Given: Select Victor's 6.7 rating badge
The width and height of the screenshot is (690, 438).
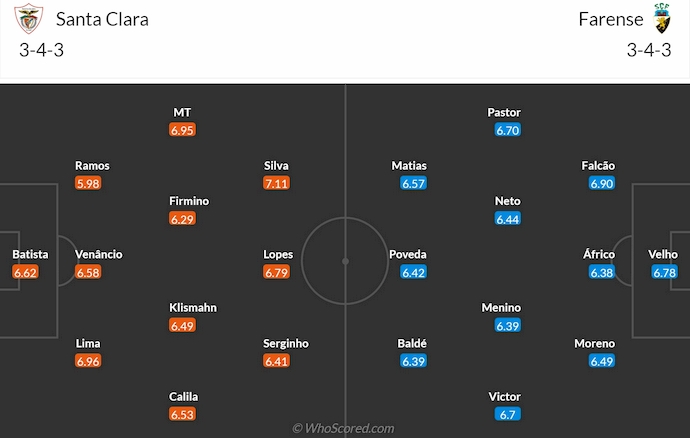Looking at the screenshot, I should [x=507, y=414].
